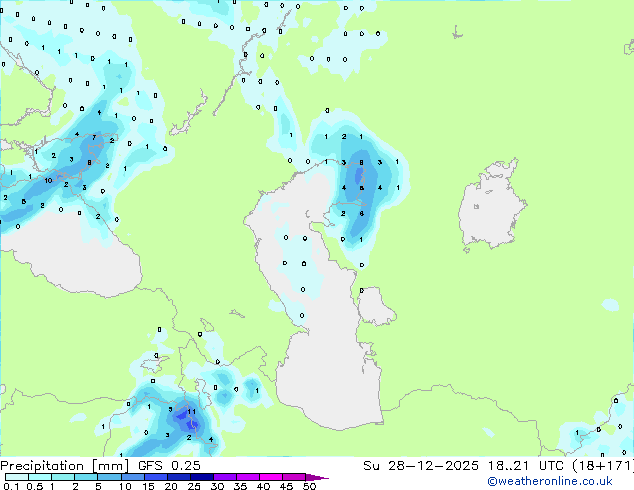Screen dimensions: 634x490
Task: Click the legend label '30'
Action: (217, 486)
